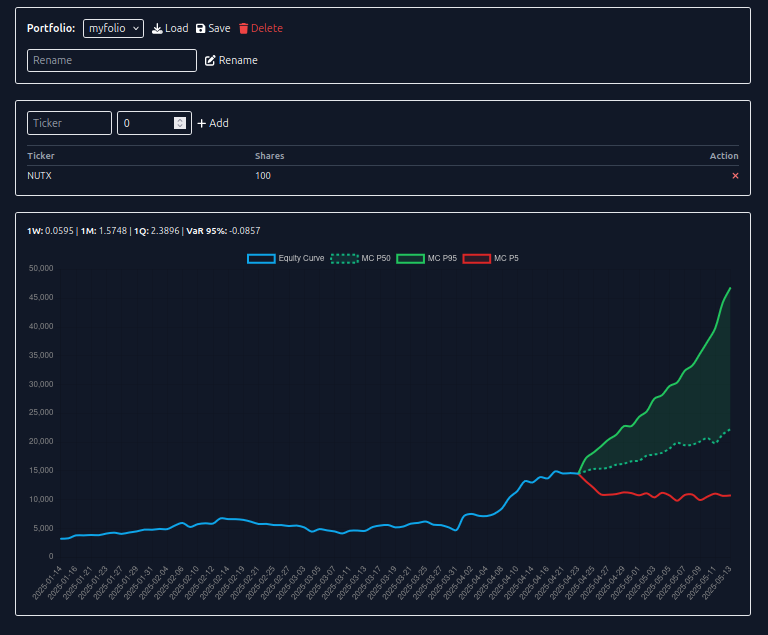This screenshot has width=768, height=635.
Task: Remove NUTX row with red X
Action: click(735, 176)
